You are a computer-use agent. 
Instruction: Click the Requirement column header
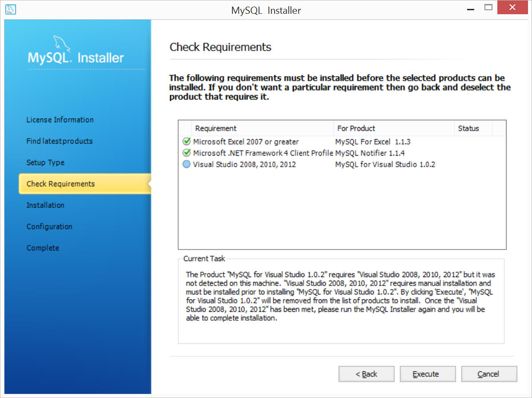[x=263, y=129]
